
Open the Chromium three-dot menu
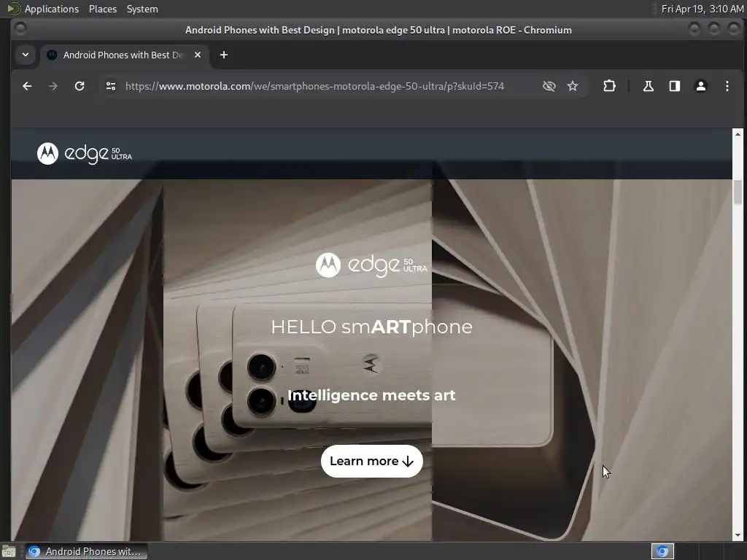pos(727,86)
